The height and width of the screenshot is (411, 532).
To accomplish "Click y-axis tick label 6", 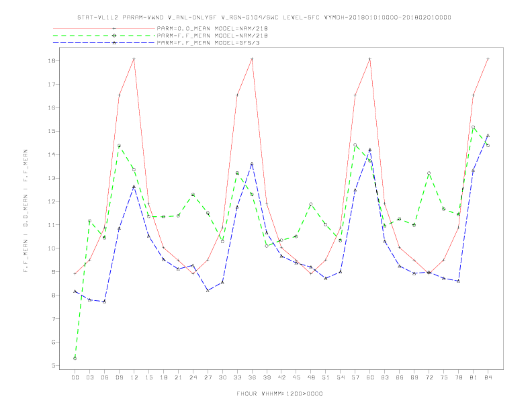I will point(53,342).
